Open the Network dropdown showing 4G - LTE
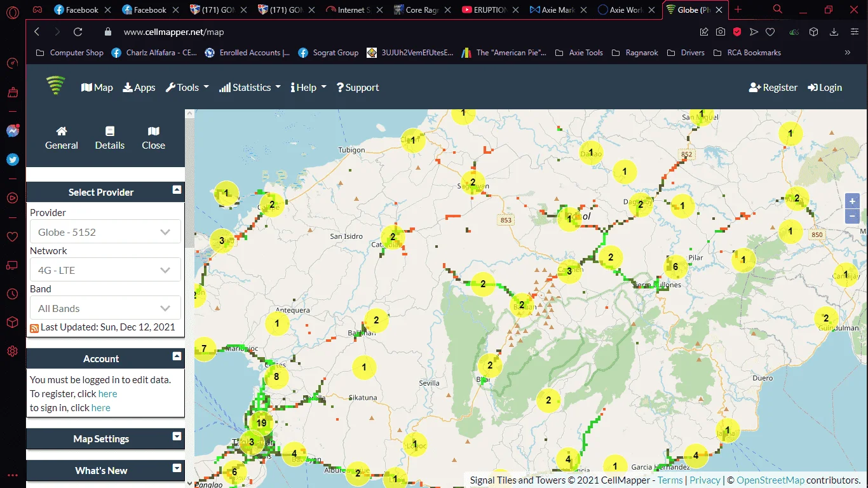This screenshot has height=488, width=868. click(x=105, y=270)
